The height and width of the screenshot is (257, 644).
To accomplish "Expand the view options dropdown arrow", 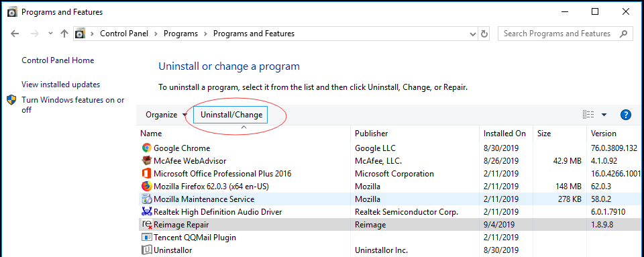I will [x=604, y=115].
